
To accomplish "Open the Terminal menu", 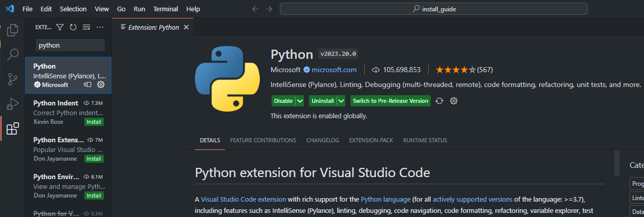I will (x=166, y=9).
